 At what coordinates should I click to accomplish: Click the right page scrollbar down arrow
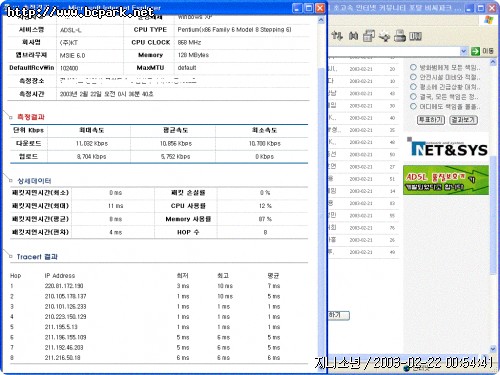493,349
